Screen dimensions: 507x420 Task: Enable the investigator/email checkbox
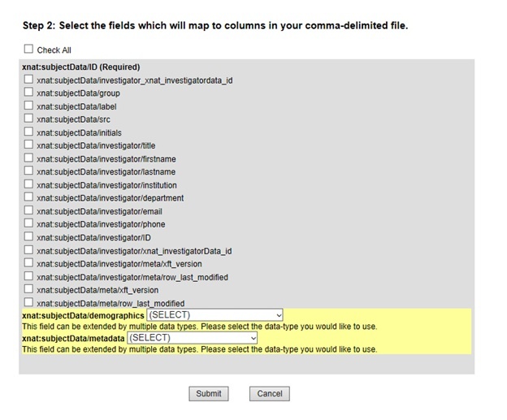tap(29, 210)
